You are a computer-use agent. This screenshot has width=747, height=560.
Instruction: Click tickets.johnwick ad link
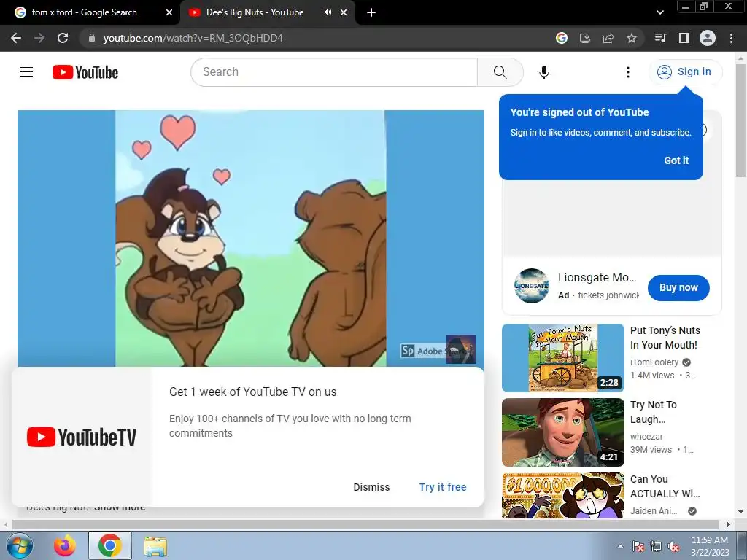608,295
